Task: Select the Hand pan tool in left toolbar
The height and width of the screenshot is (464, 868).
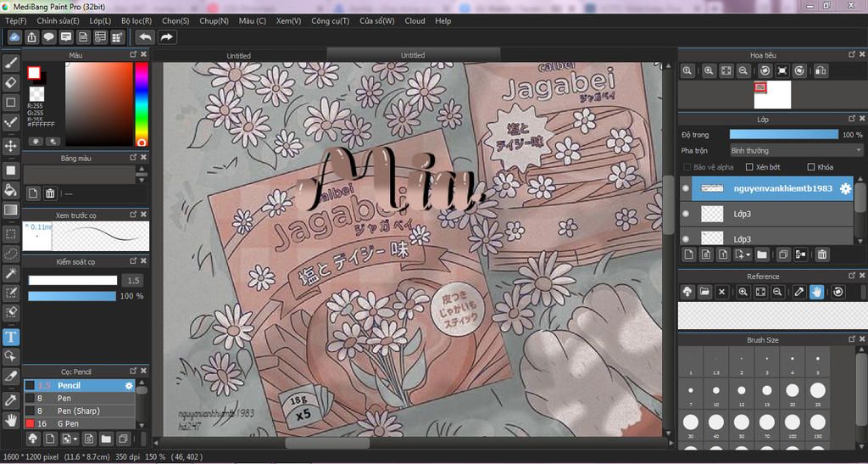Action: pyautogui.click(x=11, y=420)
